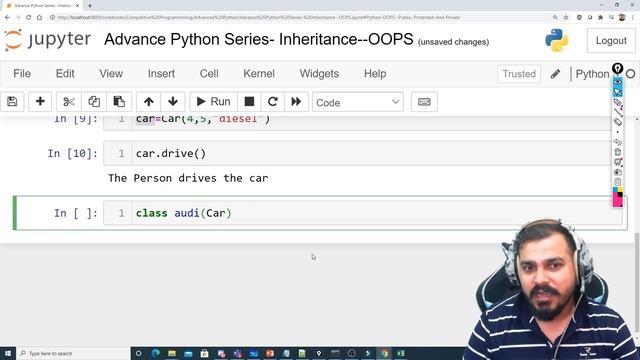Open the browser extensions puzzle icon
The height and width of the screenshot is (360, 640).
[600, 18]
